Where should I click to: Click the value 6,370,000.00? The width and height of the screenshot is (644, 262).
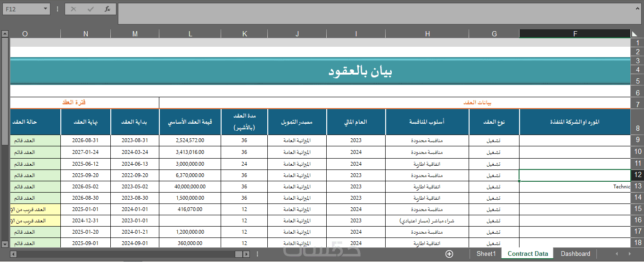click(190, 175)
